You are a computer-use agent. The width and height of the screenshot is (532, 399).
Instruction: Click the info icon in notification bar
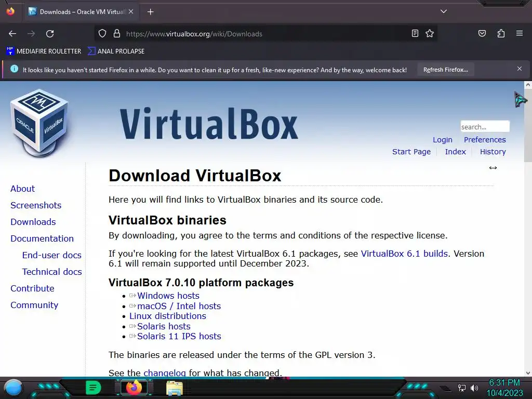click(x=14, y=69)
